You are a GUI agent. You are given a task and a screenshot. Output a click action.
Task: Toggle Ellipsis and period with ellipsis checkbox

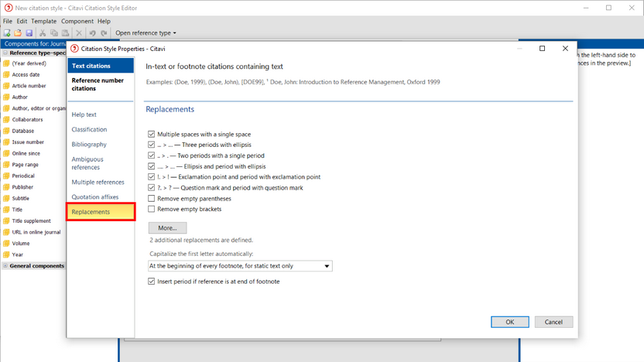click(x=151, y=166)
